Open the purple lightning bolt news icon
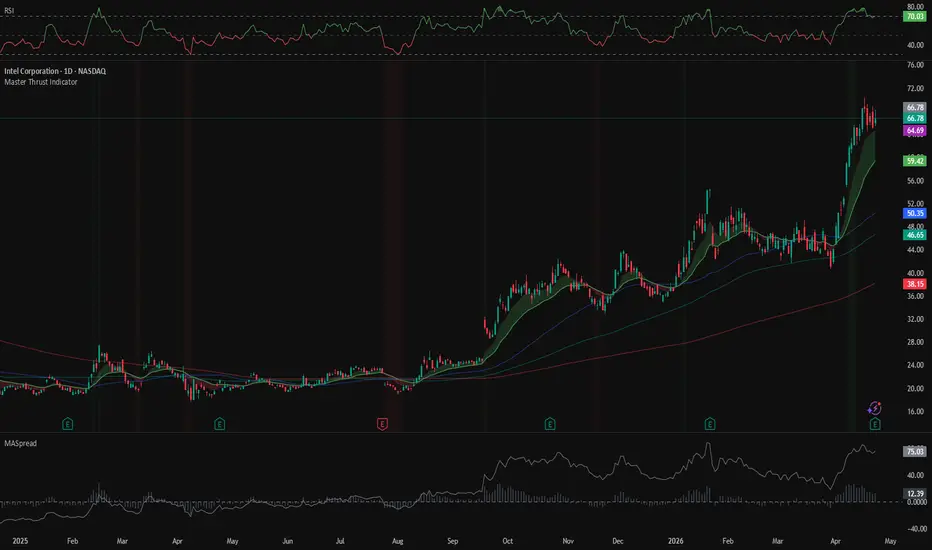This screenshot has height=550, width=932. [x=874, y=408]
